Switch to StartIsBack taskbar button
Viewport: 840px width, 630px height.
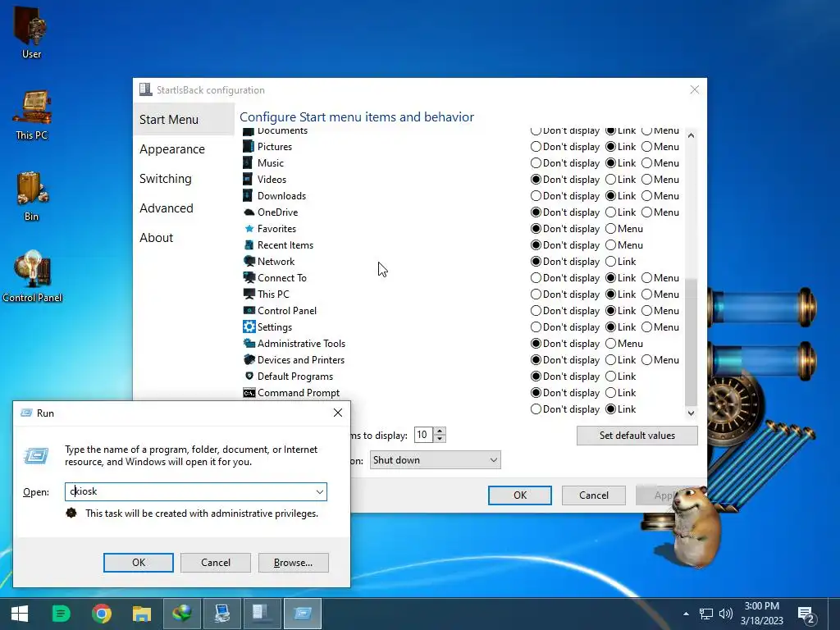pos(262,614)
